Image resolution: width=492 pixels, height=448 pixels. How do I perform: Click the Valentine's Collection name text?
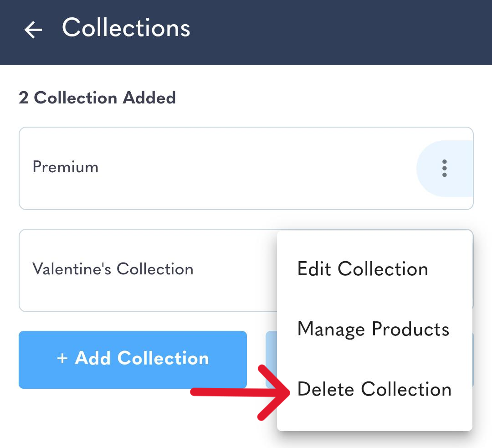113,269
